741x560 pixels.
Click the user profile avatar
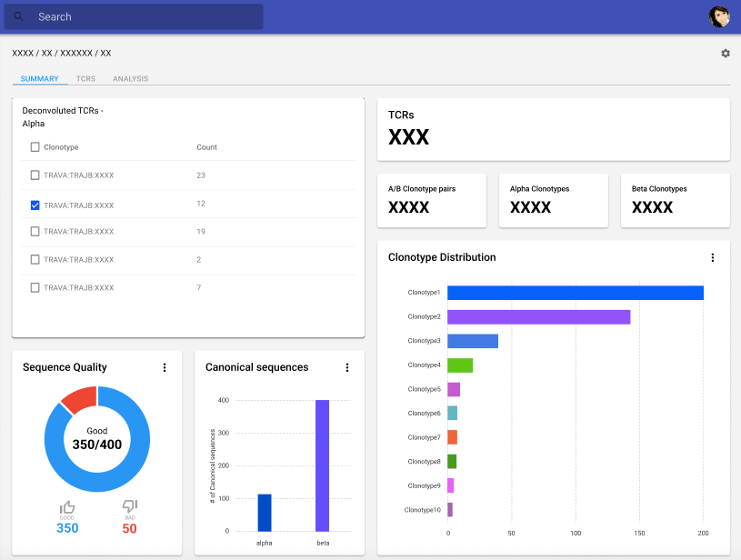click(718, 16)
